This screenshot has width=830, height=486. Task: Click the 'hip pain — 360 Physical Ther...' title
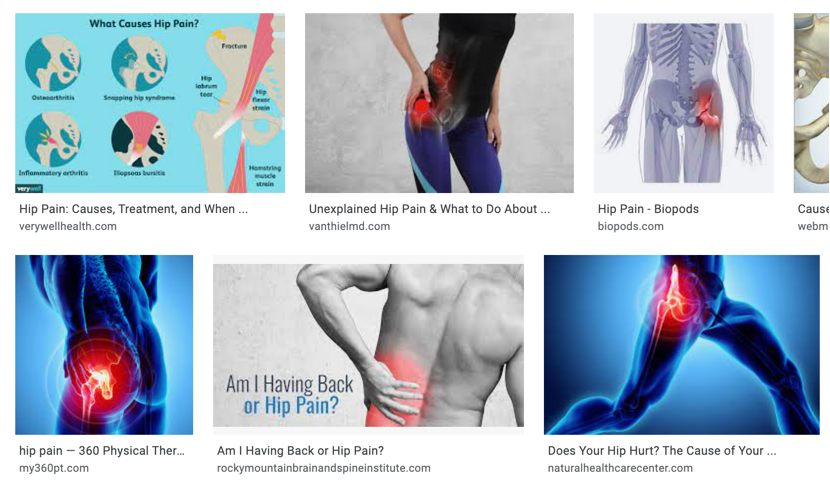[x=102, y=451]
